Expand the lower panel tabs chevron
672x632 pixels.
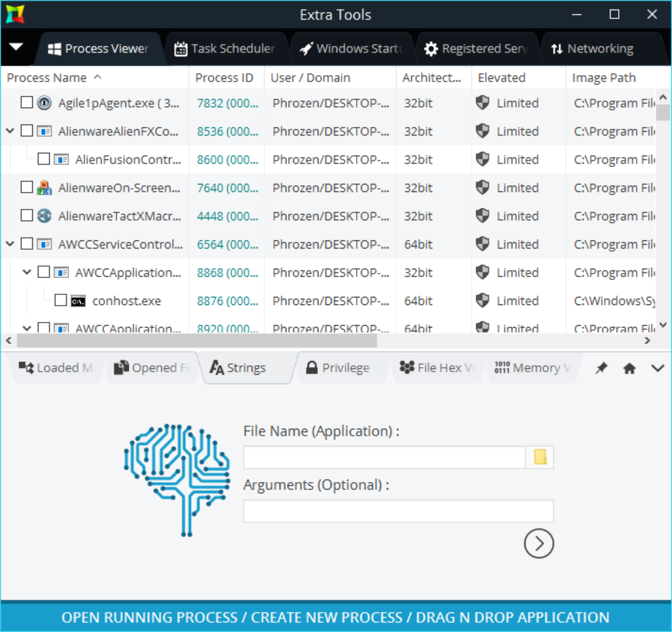pos(658,368)
